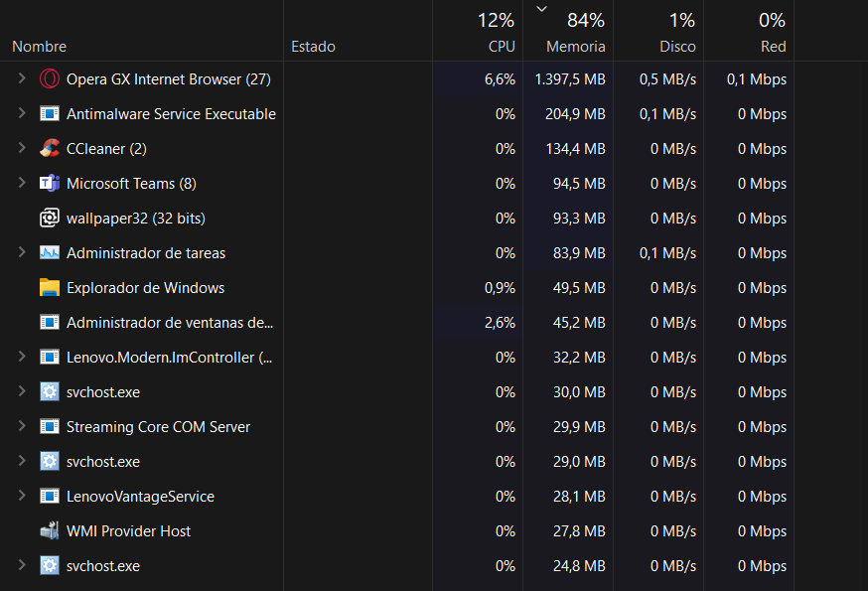Click the 94,5 MB memory value

(x=579, y=184)
